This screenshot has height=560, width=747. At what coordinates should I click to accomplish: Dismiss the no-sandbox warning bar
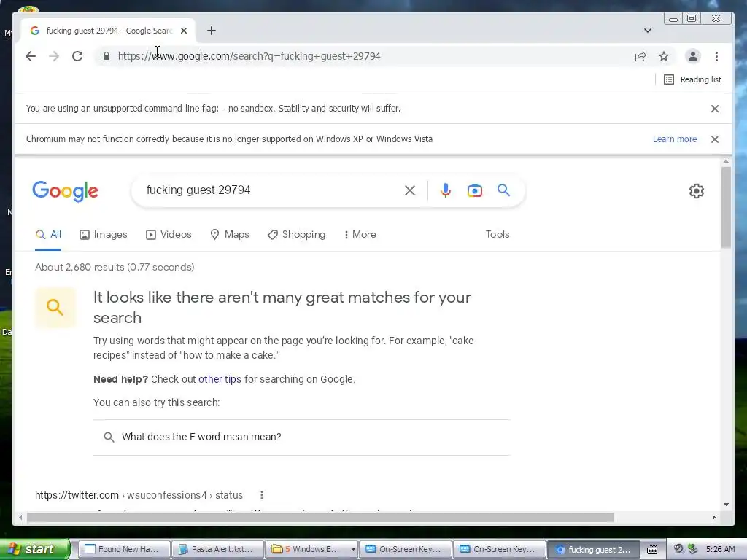pos(715,109)
